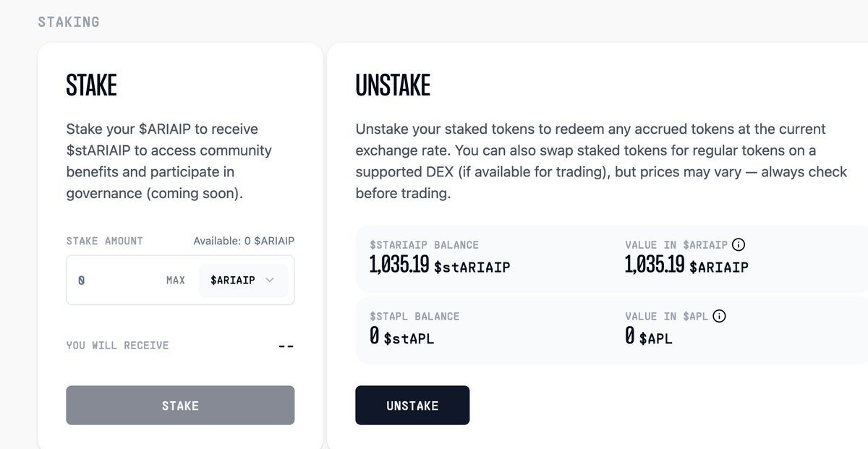Click the info icon beside VALUE IN $ARIAIP

tap(739, 244)
